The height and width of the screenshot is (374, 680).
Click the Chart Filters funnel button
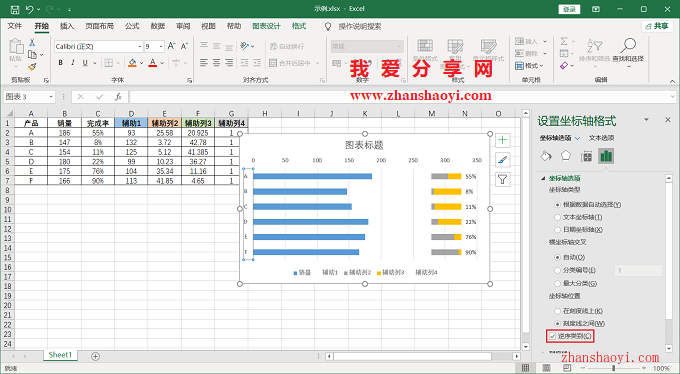(x=502, y=179)
